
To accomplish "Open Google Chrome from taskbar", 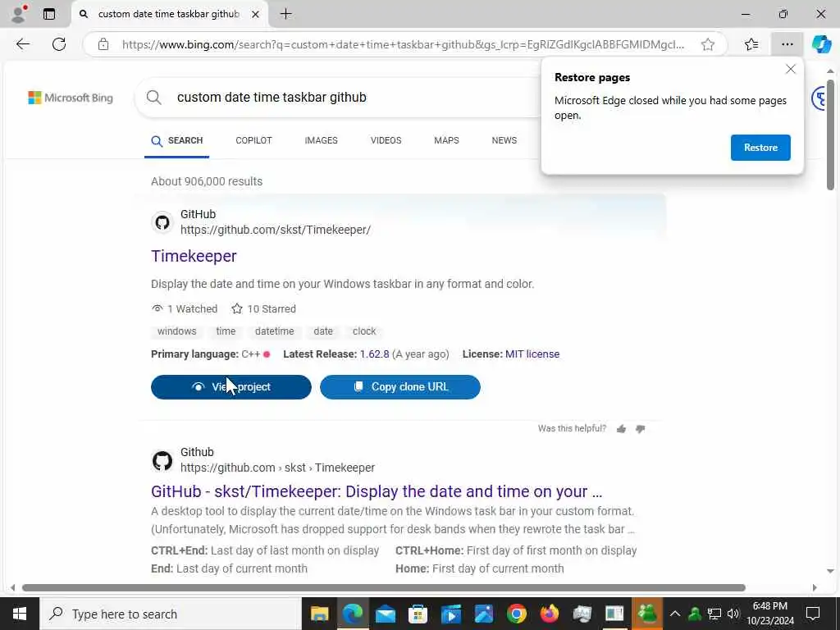I will 517,614.
